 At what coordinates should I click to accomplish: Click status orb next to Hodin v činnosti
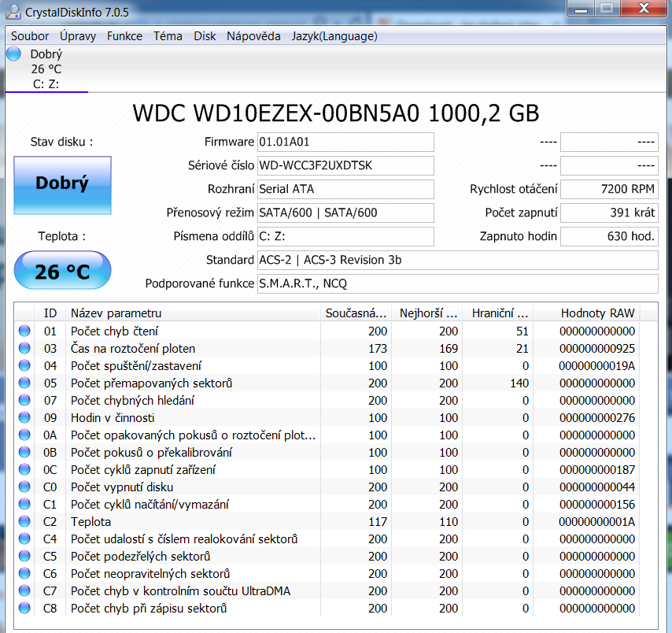pyautogui.click(x=24, y=418)
